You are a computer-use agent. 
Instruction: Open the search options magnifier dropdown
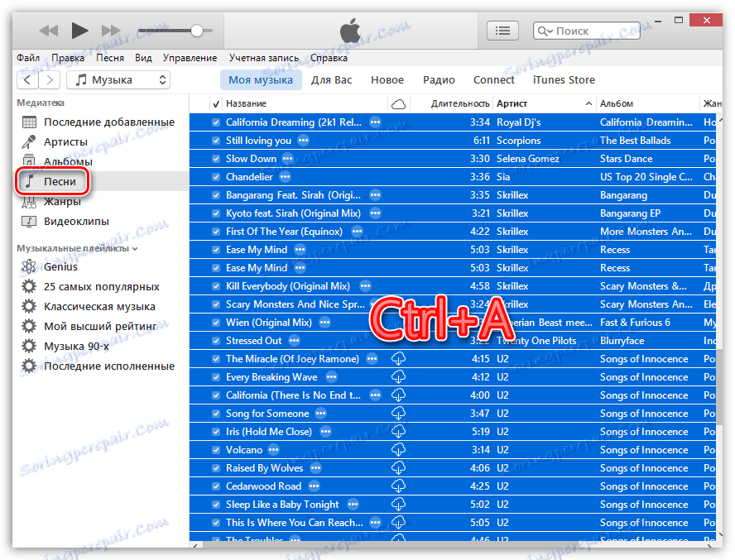coord(545,31)
